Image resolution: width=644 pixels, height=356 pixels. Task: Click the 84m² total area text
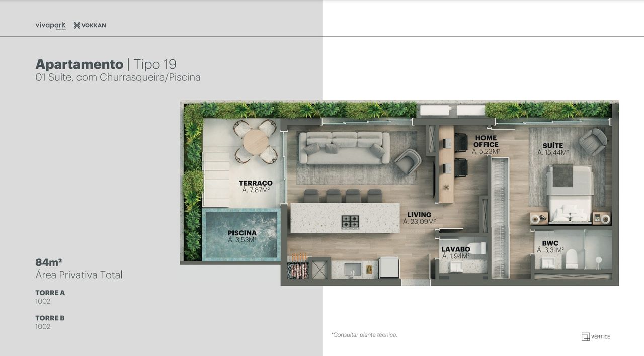(49, 262)
